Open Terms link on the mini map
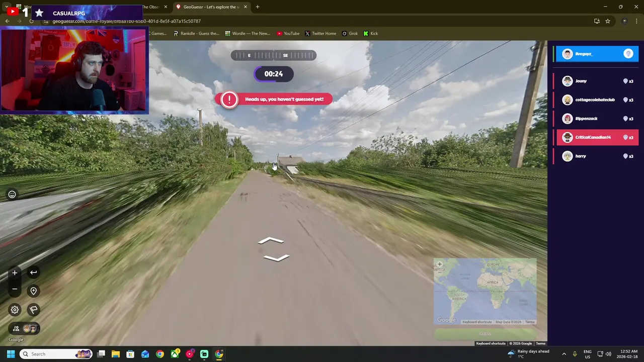The width and height of the screenshot is (644, 362). 530,322
